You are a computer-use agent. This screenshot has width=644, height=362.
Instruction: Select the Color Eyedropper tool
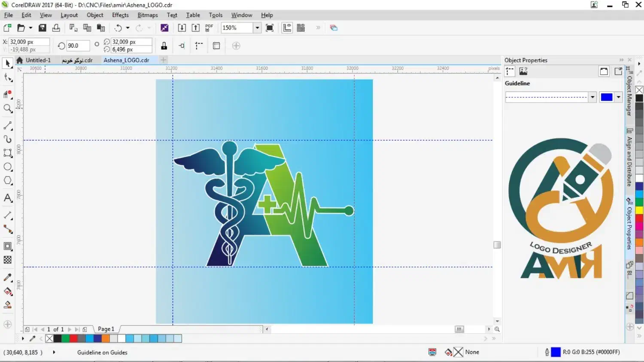[x=8, y=277]
